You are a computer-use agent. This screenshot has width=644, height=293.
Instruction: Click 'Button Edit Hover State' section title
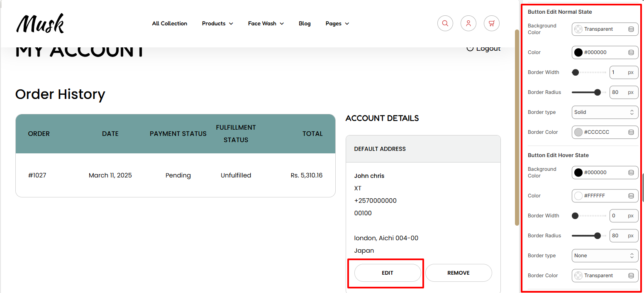coord(558,155)
